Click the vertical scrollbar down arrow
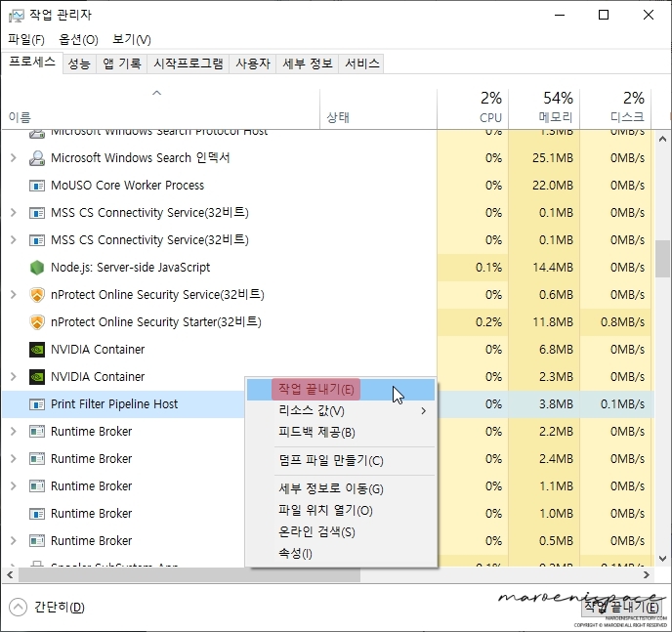 (662, 559)
